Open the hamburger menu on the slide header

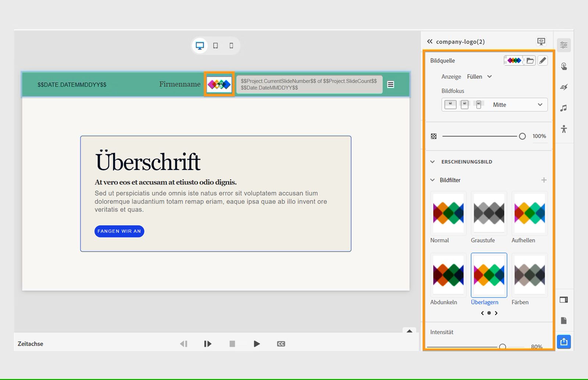[x=391, y=85]
